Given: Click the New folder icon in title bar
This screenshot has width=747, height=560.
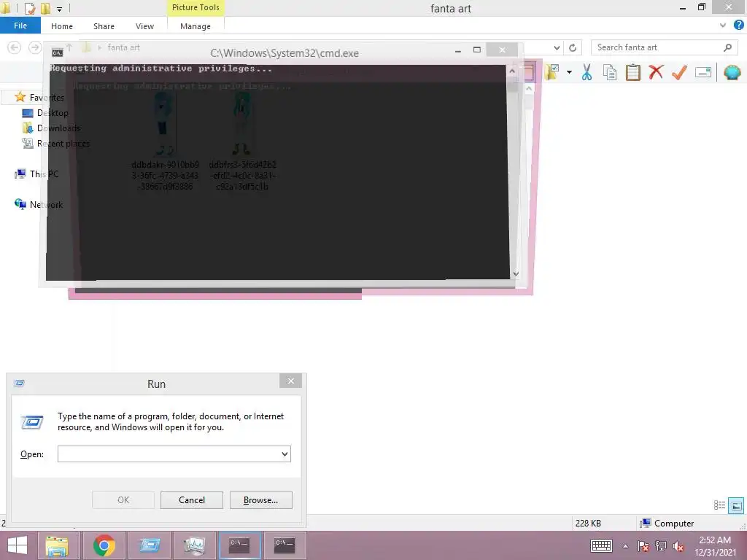Looking at the screenshot, I should [x=45, y=8].
